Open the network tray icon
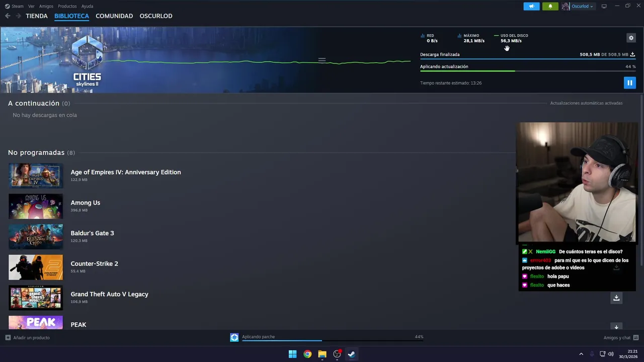This screenshot has width=644, height=362. 602,354
